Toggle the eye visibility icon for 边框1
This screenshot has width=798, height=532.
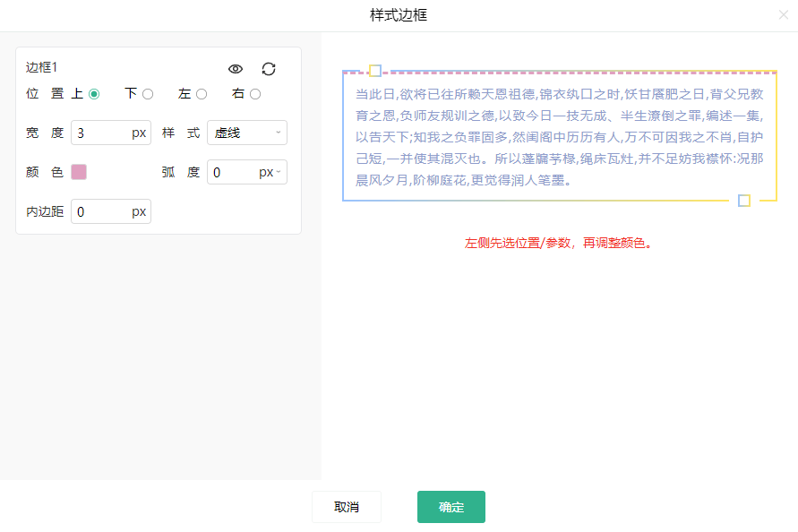click(x=236, y=69)
